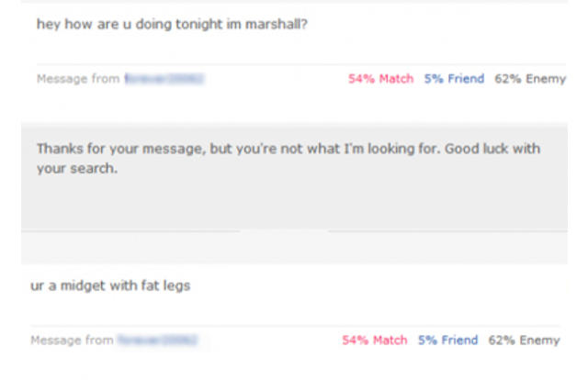
Task: Open sender profile in the bottom message footer
Action: [157, 341]
